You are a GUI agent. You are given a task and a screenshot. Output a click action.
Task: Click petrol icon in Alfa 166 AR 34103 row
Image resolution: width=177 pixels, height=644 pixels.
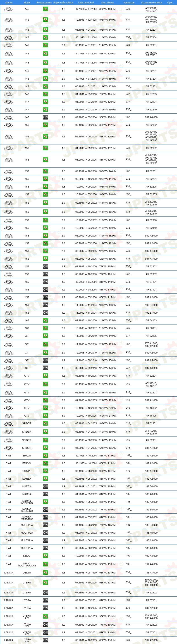point(45,320)
